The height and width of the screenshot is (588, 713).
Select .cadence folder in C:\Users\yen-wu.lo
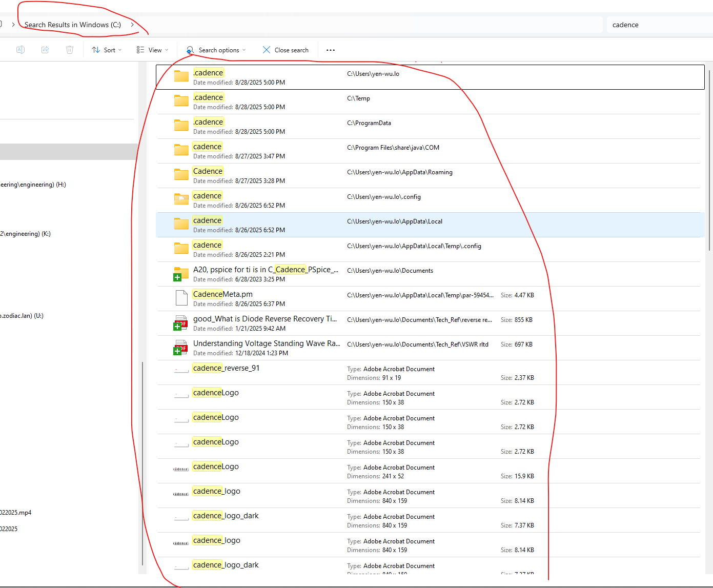pos(430,77)
